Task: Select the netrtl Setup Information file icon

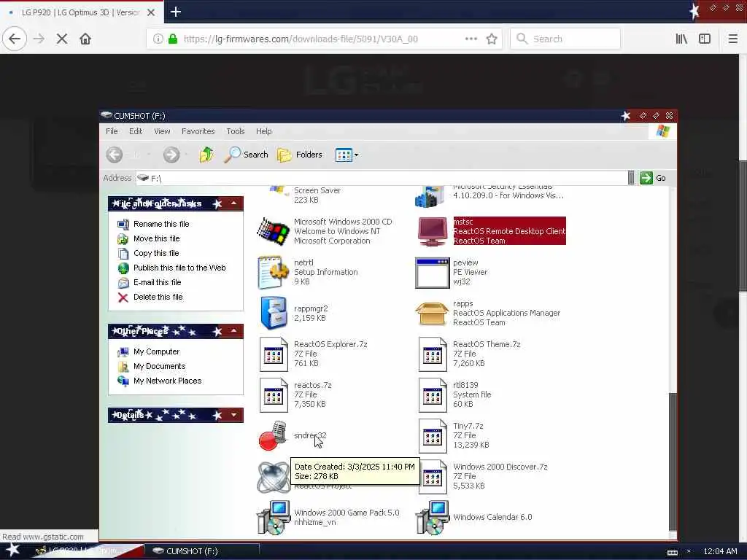Action: pos(274,273)
